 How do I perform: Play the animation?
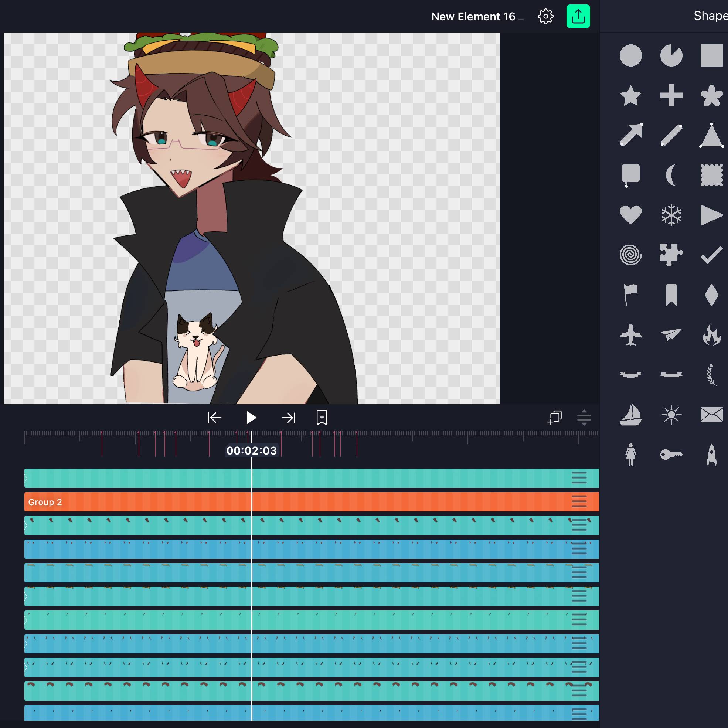251,418
